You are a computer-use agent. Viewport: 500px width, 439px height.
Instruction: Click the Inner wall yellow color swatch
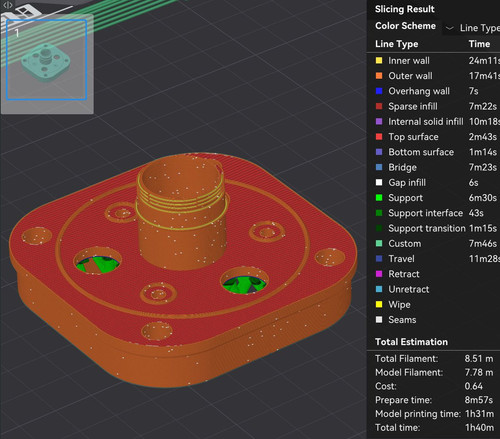pos(379,61)
